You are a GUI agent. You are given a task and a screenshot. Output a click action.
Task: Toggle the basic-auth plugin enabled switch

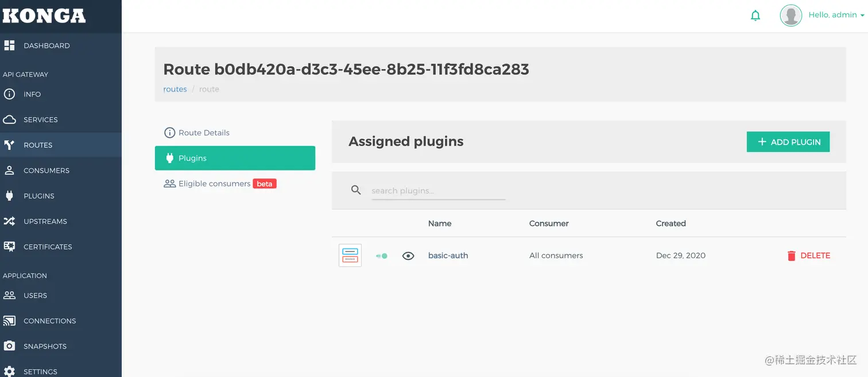[x=382, y=256]
